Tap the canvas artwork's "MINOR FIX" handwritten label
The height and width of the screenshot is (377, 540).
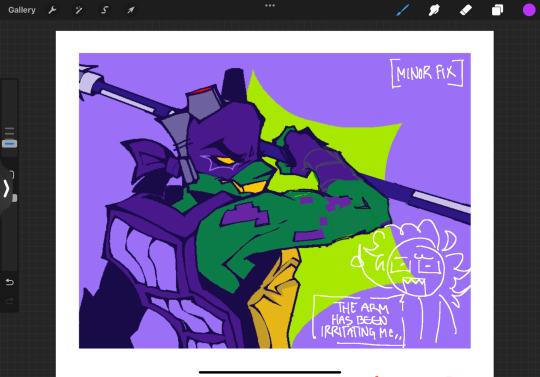pos(427,73)
